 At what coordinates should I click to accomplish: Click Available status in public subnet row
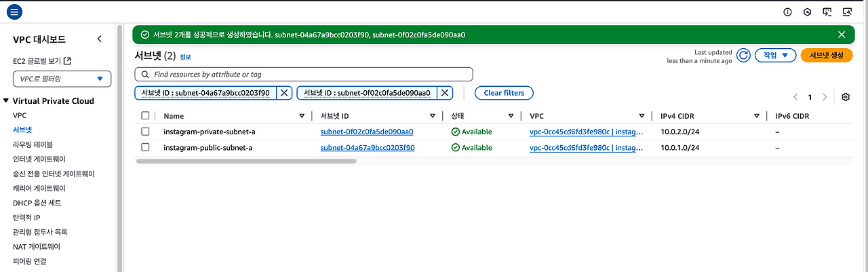click(471, 147)
